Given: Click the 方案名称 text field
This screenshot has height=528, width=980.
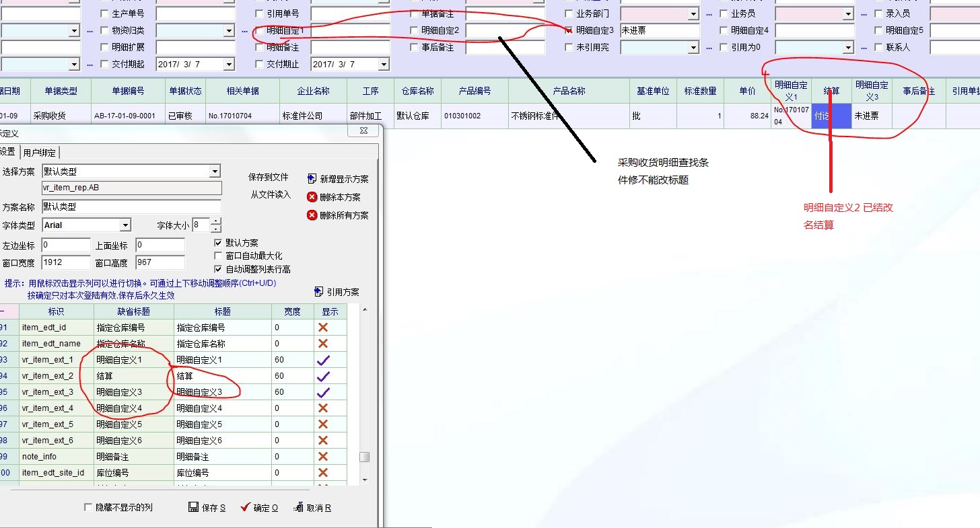Looking at the screenshot, I should pos(131,206).
